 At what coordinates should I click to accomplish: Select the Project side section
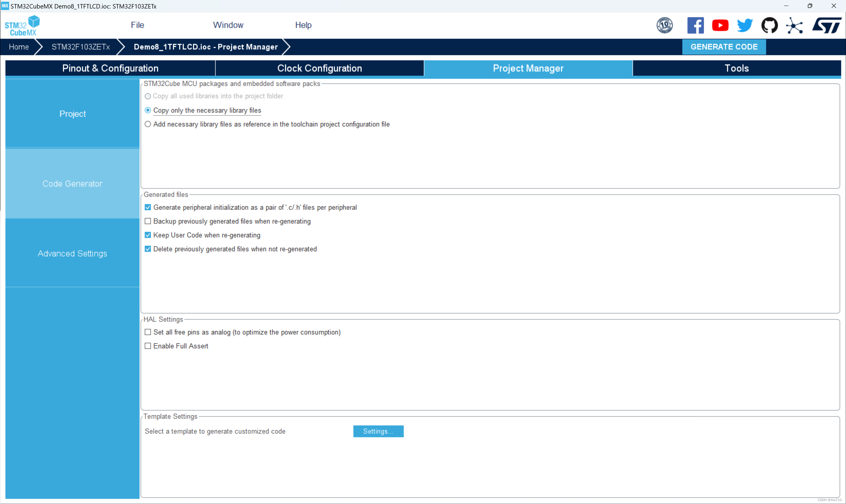click(73, 114)
